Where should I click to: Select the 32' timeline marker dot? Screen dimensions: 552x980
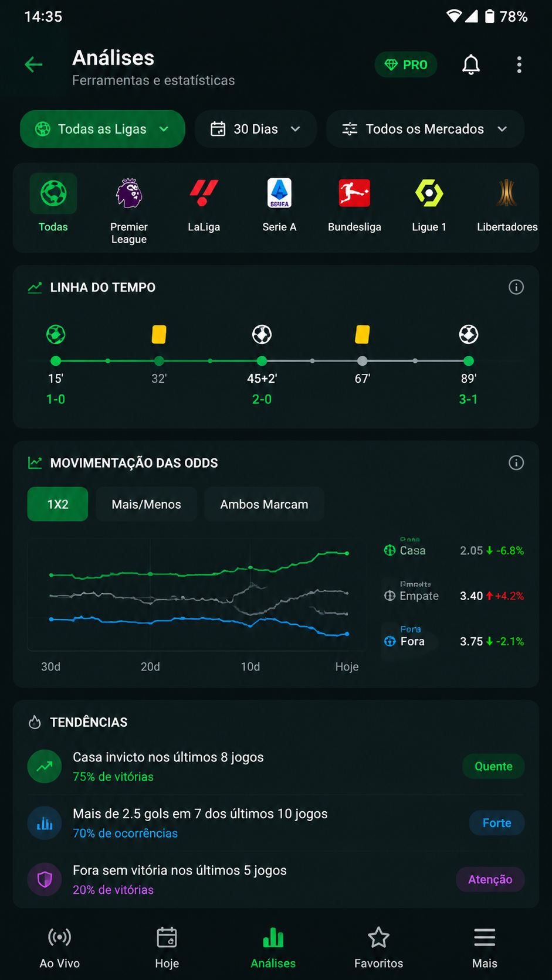[x=159, y=361]
